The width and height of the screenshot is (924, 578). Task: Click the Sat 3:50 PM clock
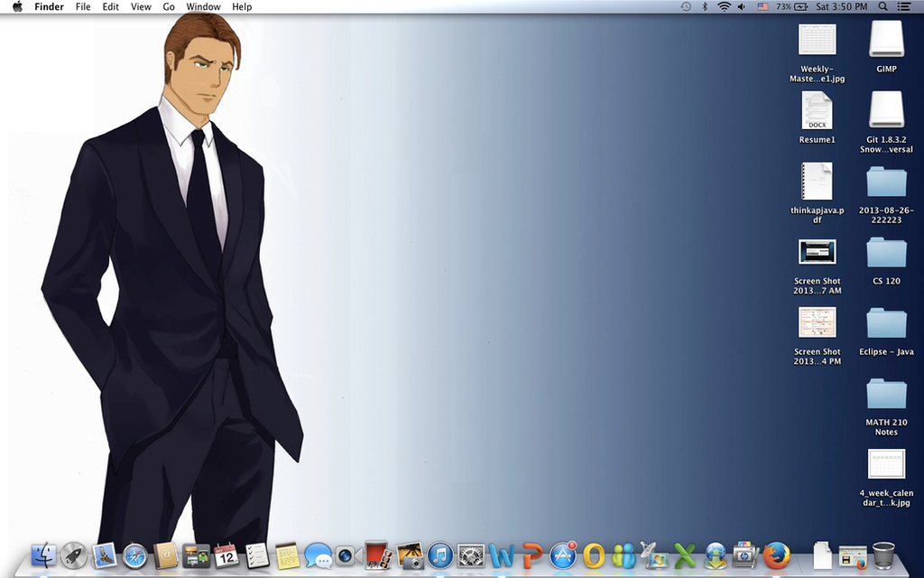point(842,6)
